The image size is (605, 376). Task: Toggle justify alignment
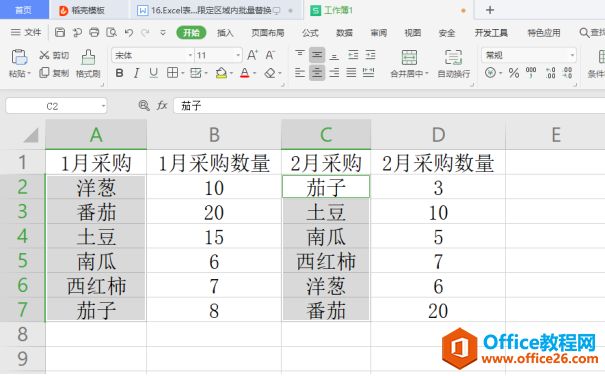pos(351,72)
